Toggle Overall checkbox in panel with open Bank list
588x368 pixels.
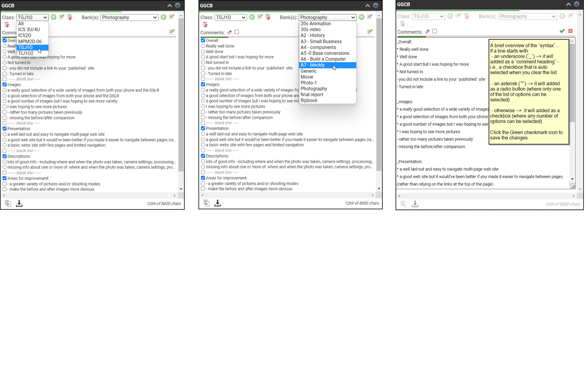(x=203, y=40)
